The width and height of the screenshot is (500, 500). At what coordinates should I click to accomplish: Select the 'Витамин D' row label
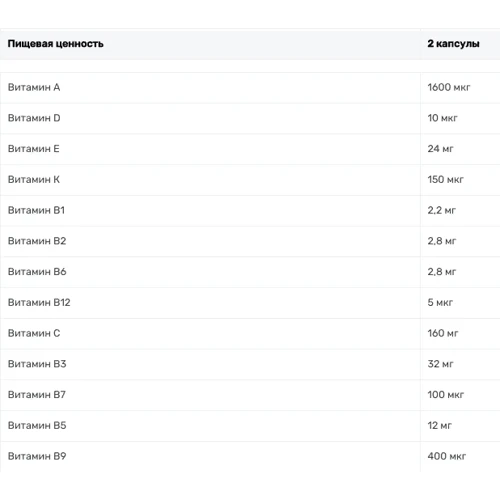(x=34, y=118)
